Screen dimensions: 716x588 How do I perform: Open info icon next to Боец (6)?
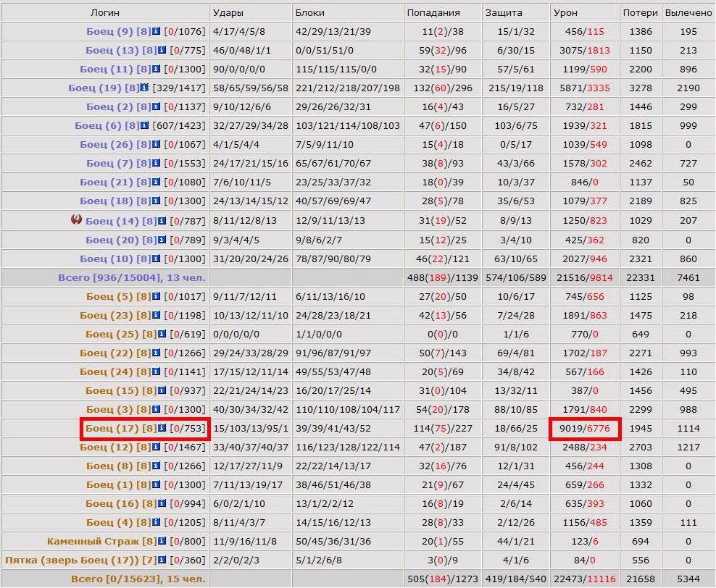tap(144, 125)
